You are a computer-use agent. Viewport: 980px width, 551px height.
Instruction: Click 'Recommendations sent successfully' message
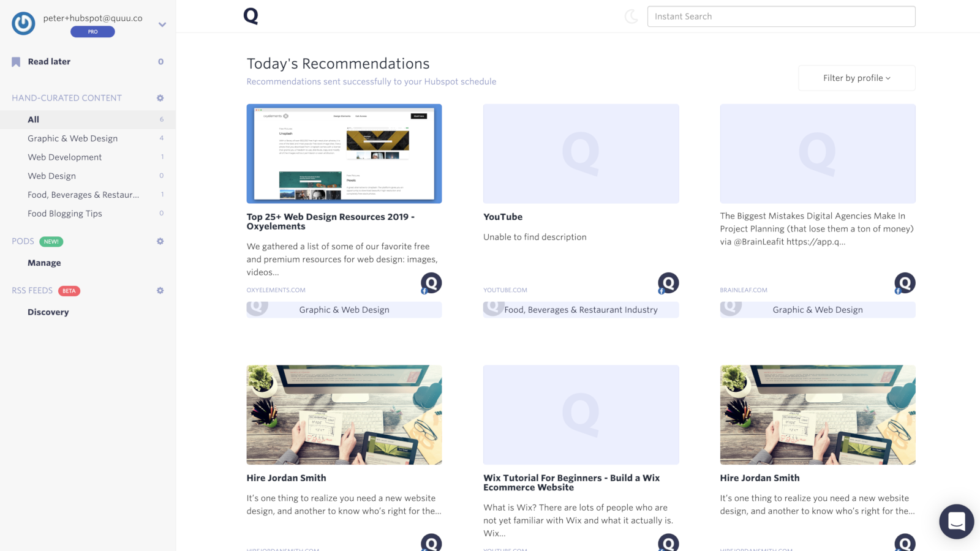371,81
